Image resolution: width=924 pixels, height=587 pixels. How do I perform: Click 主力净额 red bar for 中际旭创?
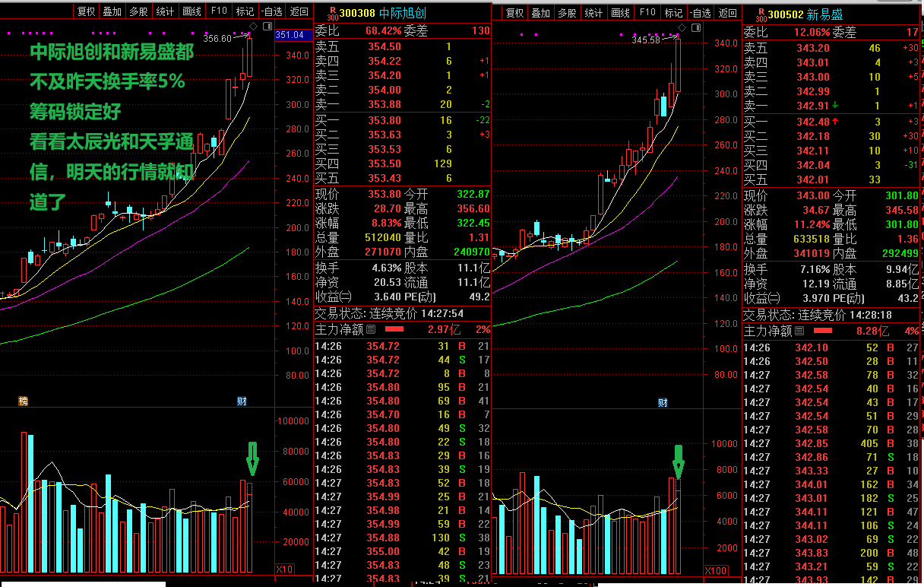tap(394, 330)
